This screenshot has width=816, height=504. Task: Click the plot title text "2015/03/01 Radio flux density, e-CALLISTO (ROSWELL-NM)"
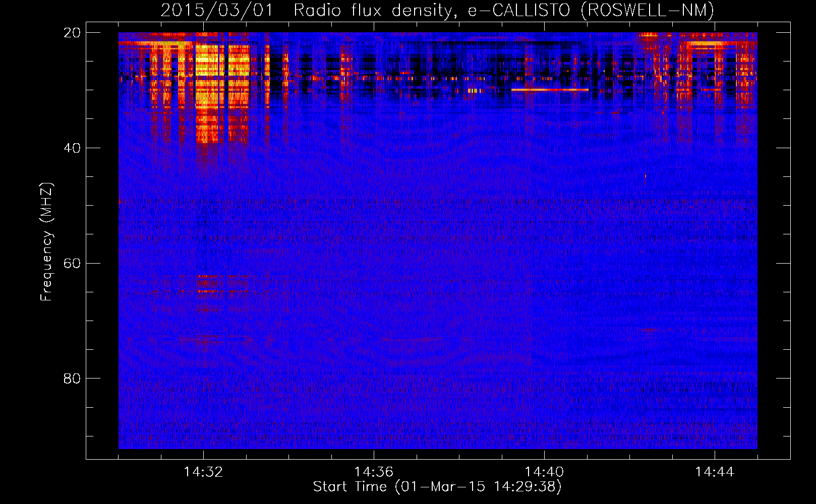point(437,10)
